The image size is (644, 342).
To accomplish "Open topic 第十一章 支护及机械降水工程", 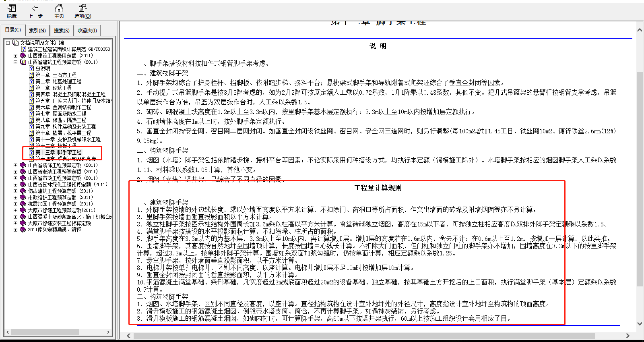I will pos(68,139).
